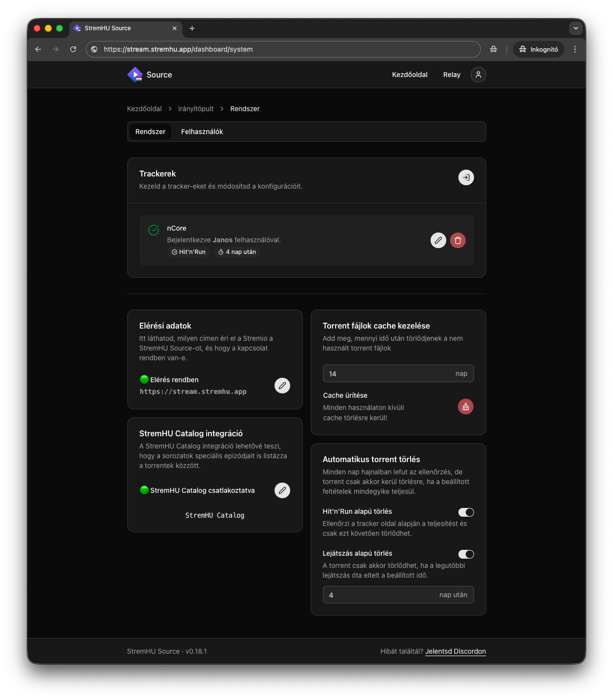Viewport: 613px width, 700px height.
Task: Click the Source brand name text
Action: [159, 75]
